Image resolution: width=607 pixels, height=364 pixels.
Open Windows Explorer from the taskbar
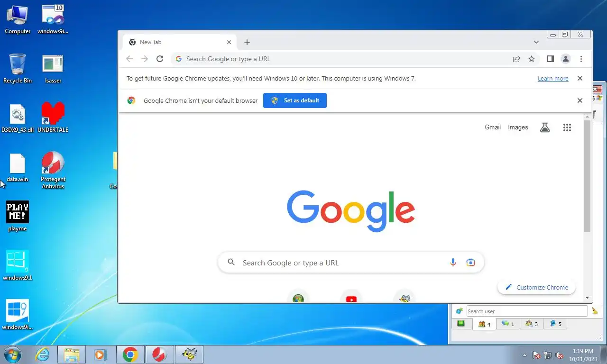(x=72, y=355)
